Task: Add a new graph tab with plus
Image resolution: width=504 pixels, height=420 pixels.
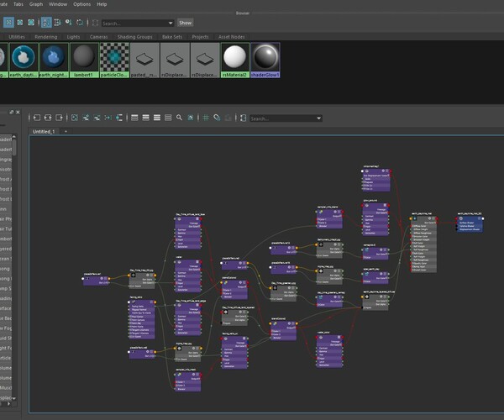Action: [66, 132]
